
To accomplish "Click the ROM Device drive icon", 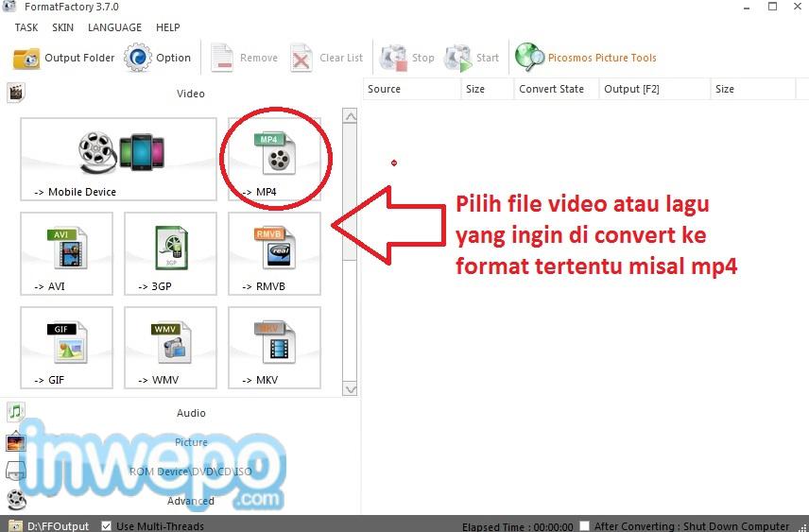I will coord(16,471).
